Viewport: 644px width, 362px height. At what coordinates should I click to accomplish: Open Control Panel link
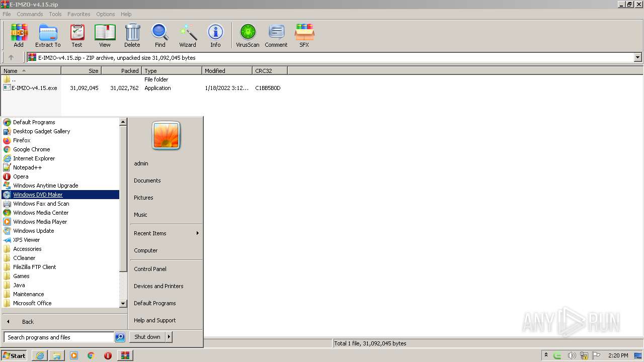(x=166, y=269)
